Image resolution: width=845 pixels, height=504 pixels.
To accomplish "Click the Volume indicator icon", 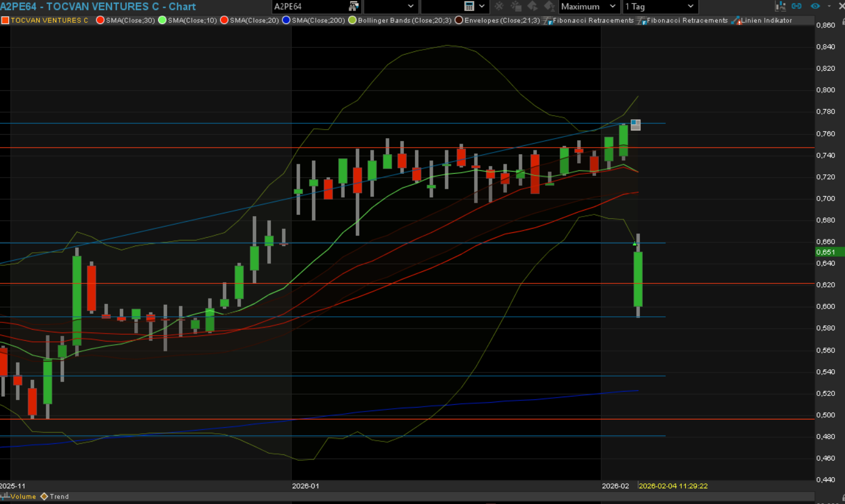I will tap(5, 496).
